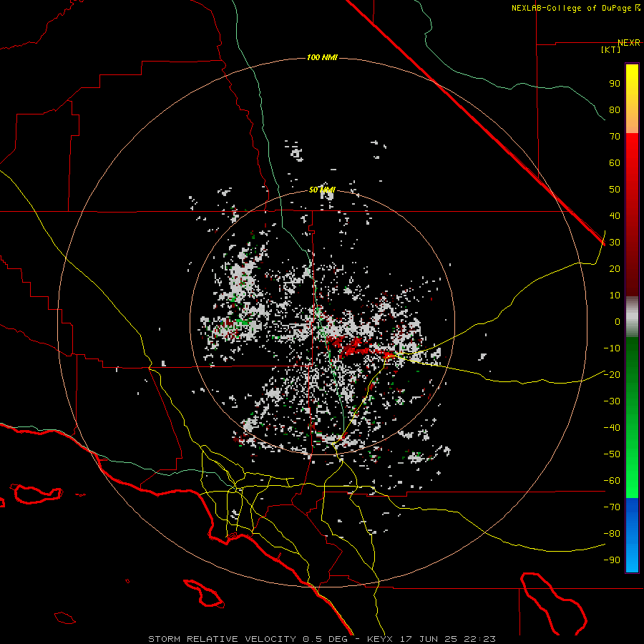Click the Storm Relative Velocity caption text
The width and height of the screenshot is (644, 644).
(321, 639)
